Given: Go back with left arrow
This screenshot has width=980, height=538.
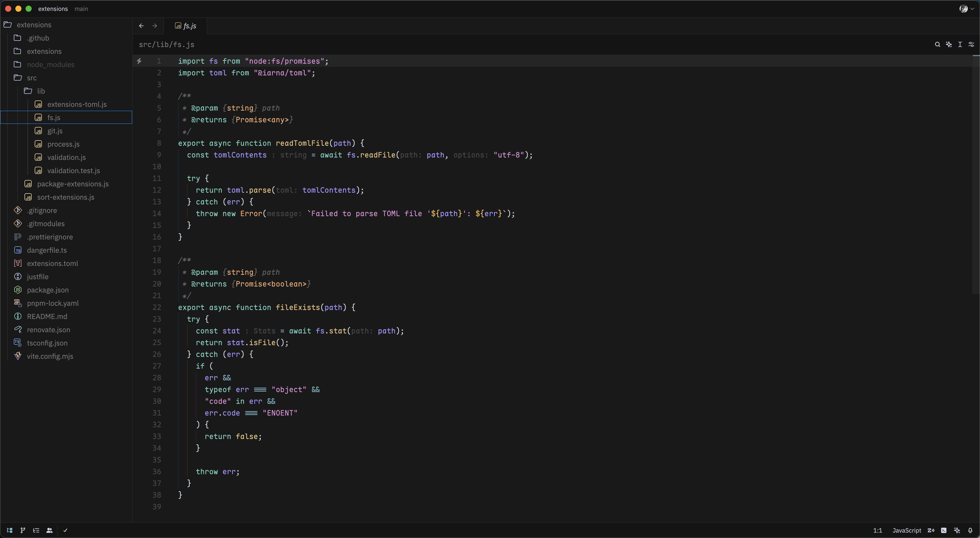Looking at the screenshot, I should [142, 26].
